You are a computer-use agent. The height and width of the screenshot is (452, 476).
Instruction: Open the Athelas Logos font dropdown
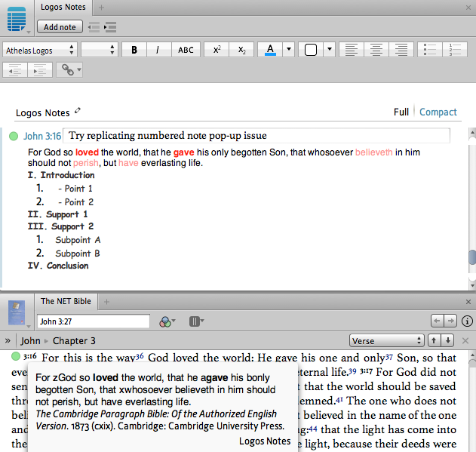coord(40,50)
